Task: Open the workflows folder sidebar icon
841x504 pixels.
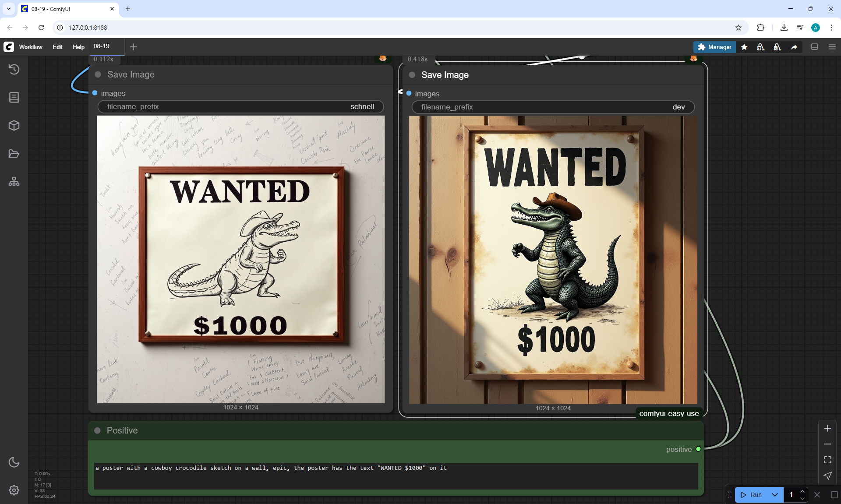Action: point(14,154)
